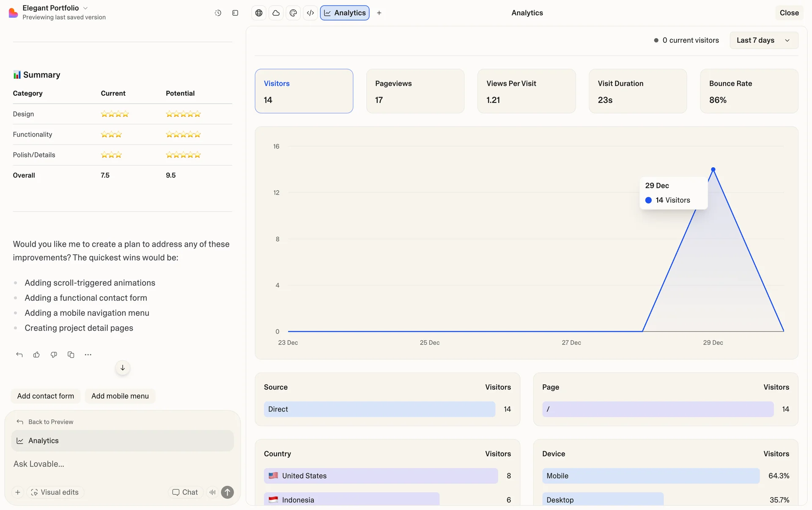Click the thumbs down feedback icon
812x510 pixels.
tap(54, 355)
